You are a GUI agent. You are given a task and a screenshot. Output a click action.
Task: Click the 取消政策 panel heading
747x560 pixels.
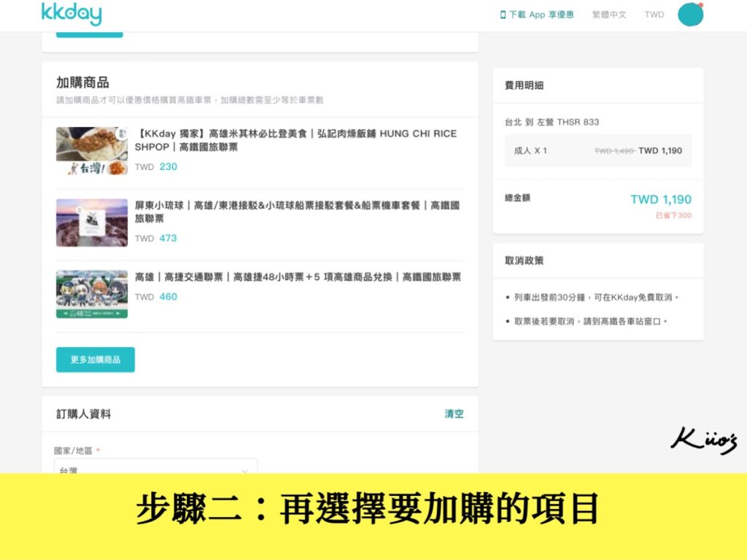[523, 260]
